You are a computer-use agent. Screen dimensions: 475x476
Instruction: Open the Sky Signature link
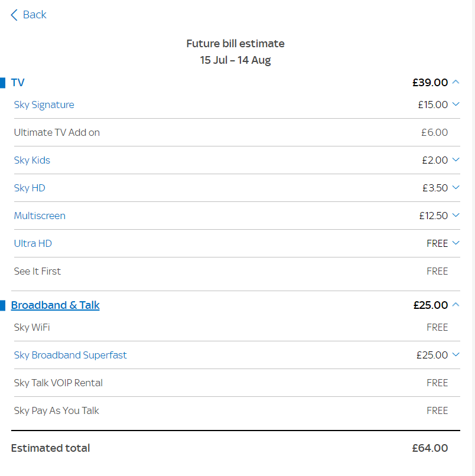[44, 105]
